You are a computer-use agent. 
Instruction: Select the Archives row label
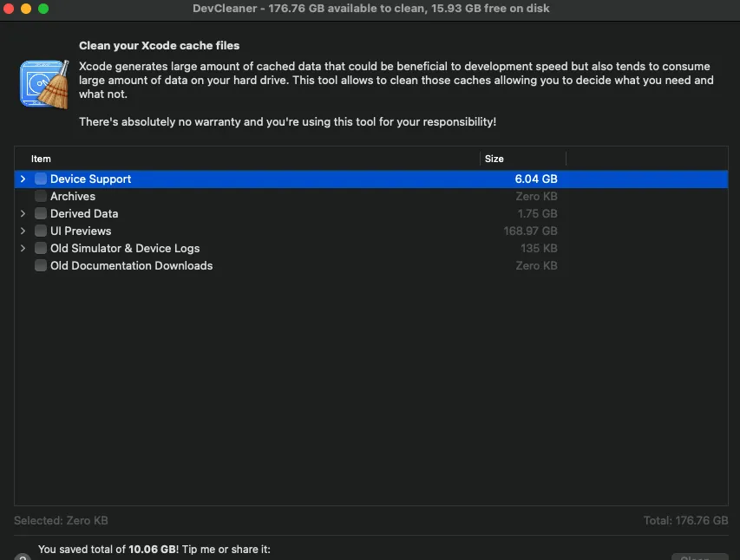[73, 196]
